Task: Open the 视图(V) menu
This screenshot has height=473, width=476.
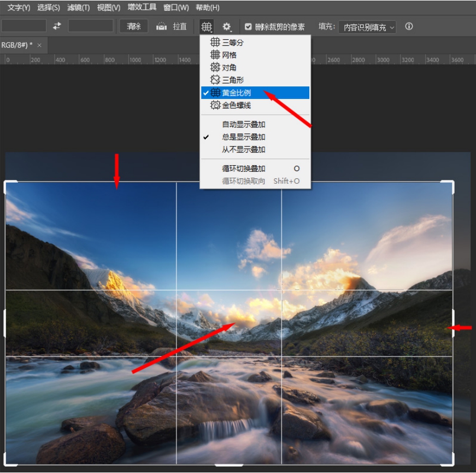Action: [108, 7]
